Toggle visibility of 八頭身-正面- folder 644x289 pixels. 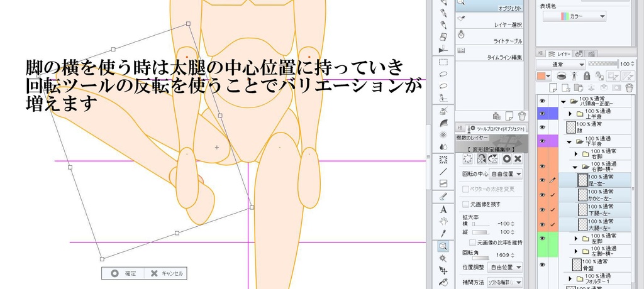[543, 101]
